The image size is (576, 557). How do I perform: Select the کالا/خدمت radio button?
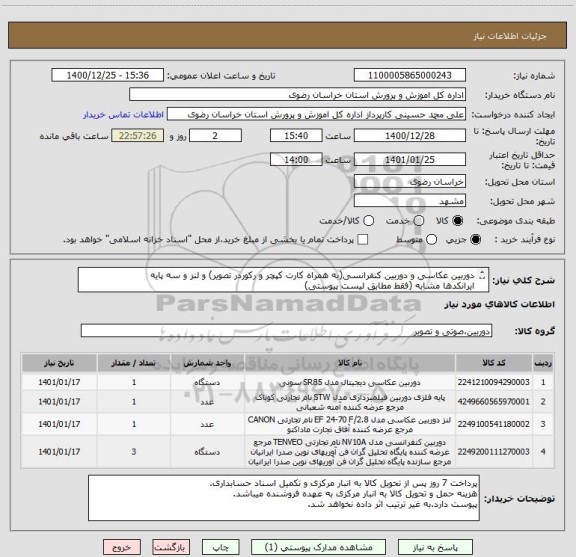pos(368,220)
